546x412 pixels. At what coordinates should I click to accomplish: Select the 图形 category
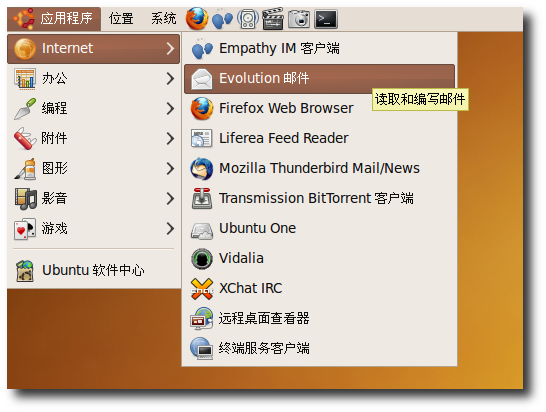(x=93, y=169)
